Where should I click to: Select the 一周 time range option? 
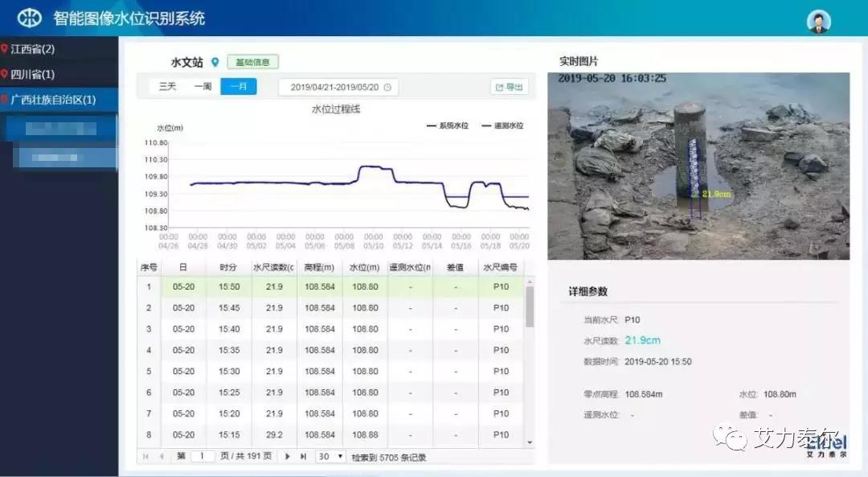click(203, 87)
